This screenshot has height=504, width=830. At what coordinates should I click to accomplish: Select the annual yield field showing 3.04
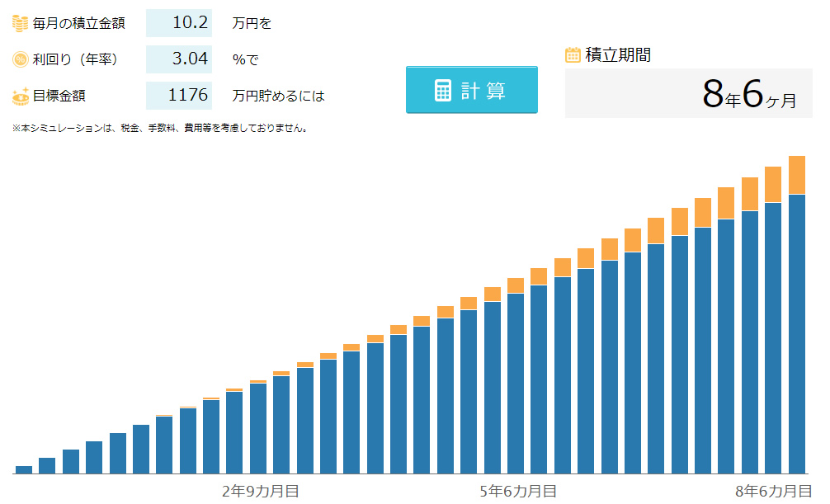[x=179, y=59]
